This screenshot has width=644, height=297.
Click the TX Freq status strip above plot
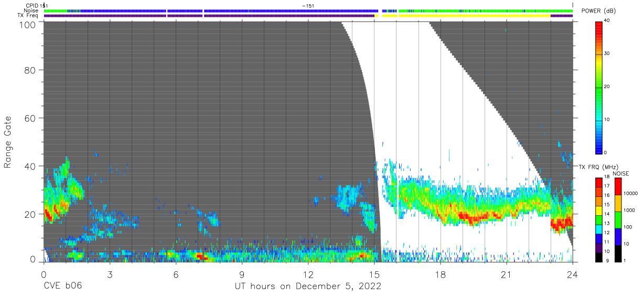(308, 16)
